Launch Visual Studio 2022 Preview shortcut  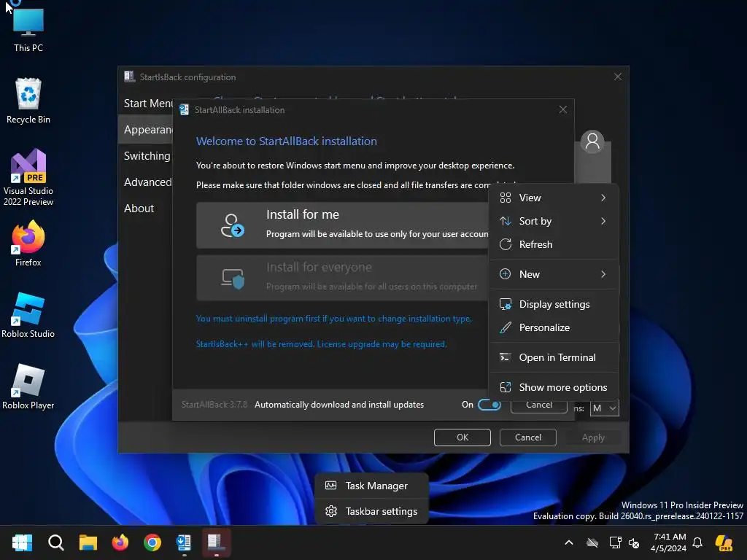(x=28, y=177)
